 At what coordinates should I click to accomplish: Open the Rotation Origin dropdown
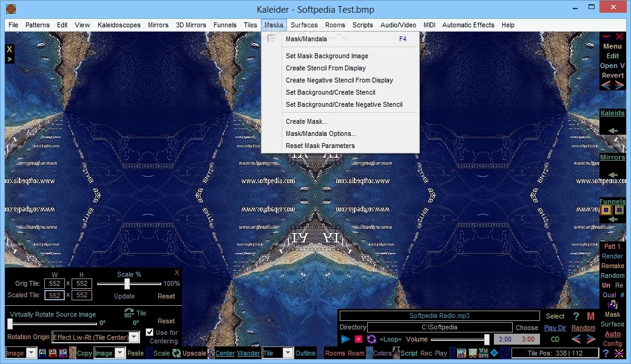pos(135,337)
